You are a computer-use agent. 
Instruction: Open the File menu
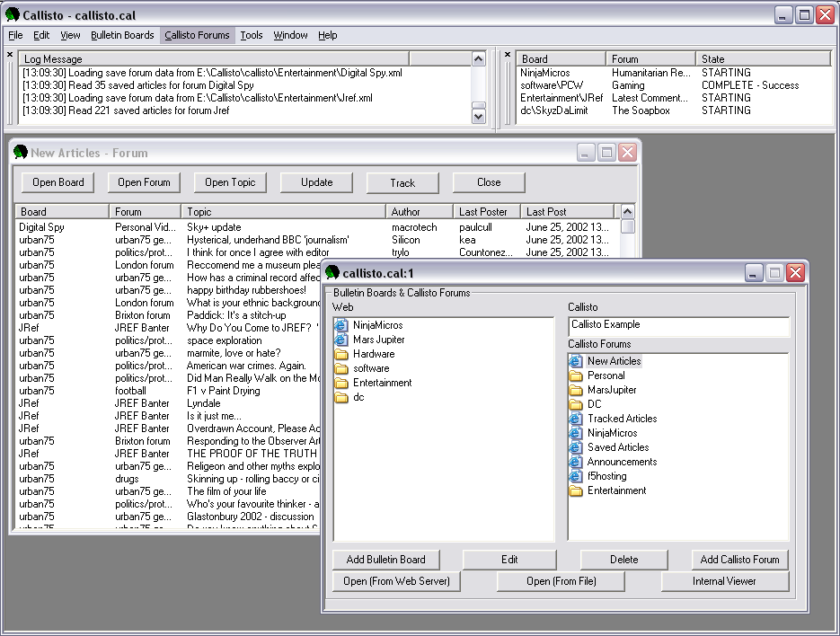tap(15, 35)
